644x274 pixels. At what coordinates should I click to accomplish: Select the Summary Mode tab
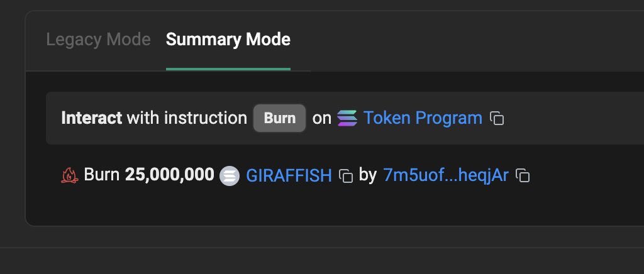click(x=228, y=40)
